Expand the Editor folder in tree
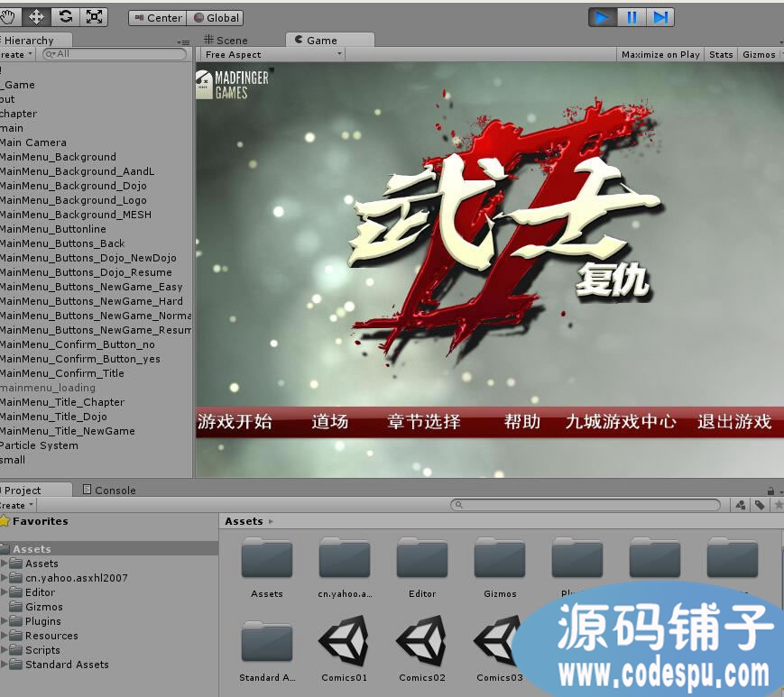This screenshot has width=784, height=697. (4, 592)
